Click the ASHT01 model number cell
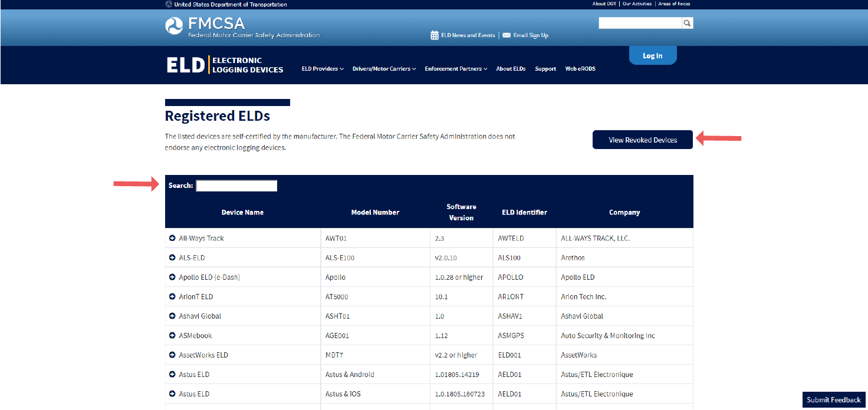The height and width of the screenshot is (410, 868). click(375, 316)
